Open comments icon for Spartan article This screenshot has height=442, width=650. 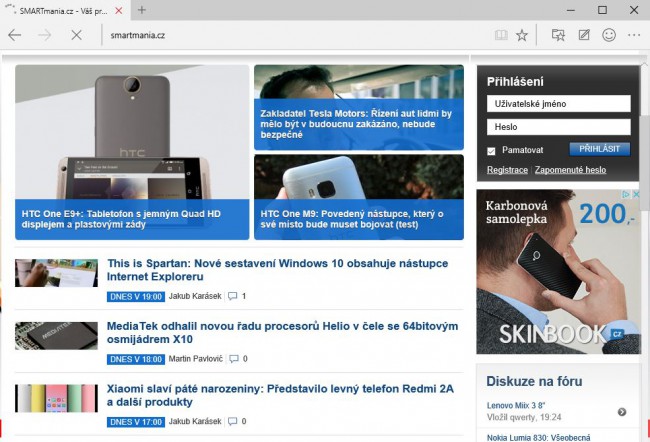pyautogui.click(x=233, y=296)
